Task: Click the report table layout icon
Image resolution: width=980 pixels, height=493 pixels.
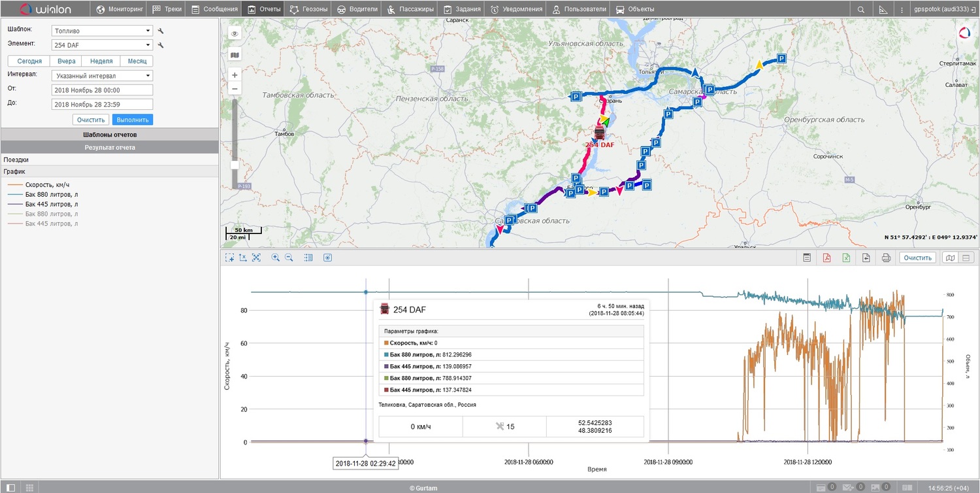Action: (x=807, y=258)
